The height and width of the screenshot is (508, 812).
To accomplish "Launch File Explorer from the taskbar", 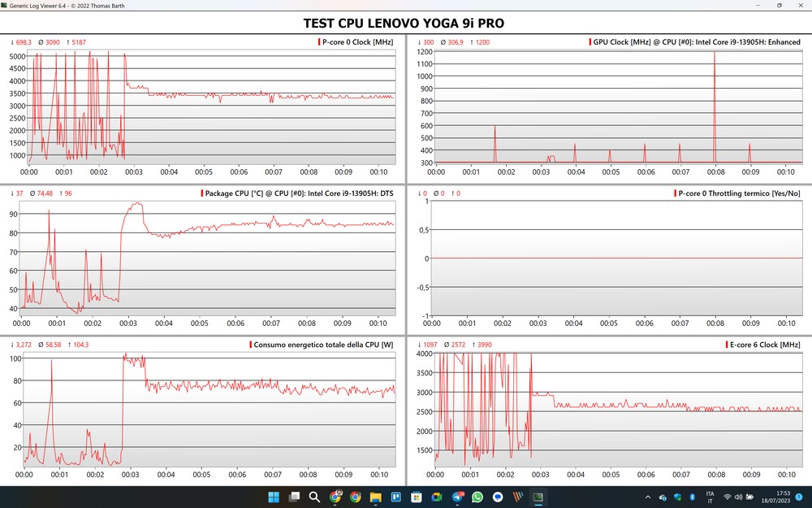I will coord(376,497).
